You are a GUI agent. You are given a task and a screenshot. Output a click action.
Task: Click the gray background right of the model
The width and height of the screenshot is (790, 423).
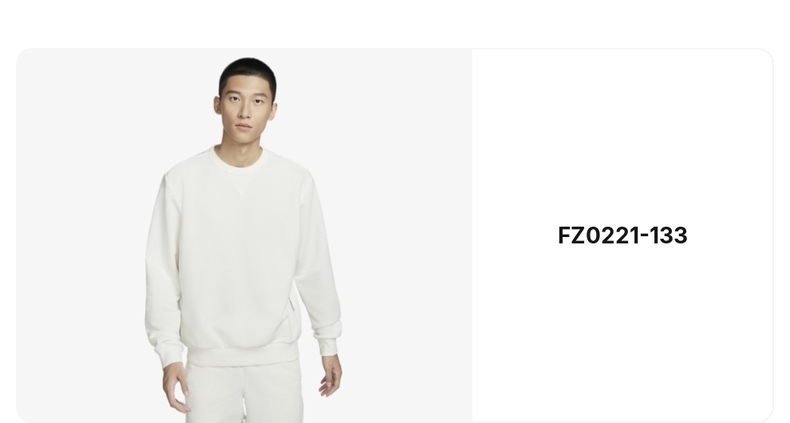coord(408,236)
